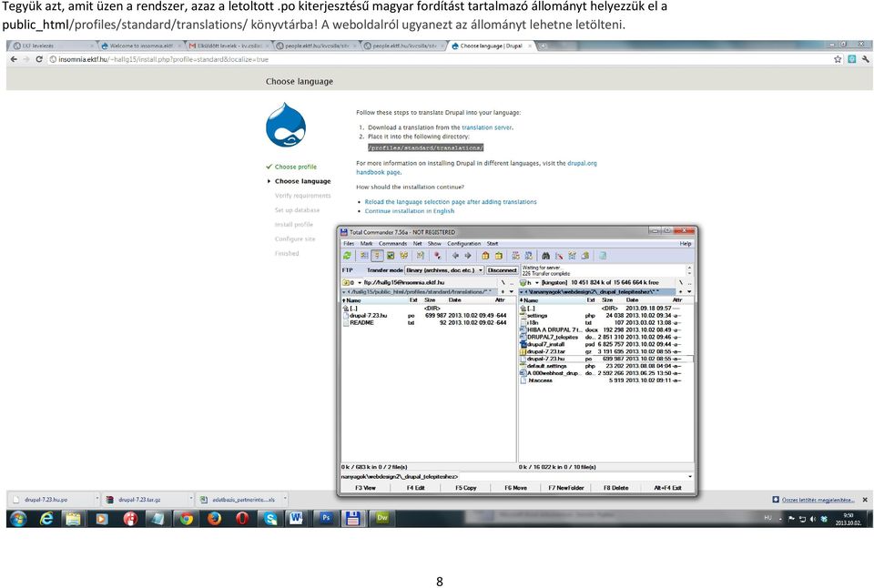Open the Configuration menu in Total Commander

click(463, 244)
